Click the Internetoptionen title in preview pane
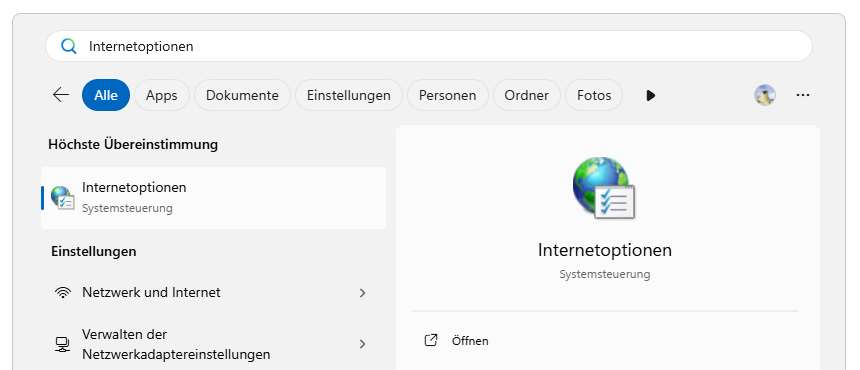The image size is (860, 370). 604,250
